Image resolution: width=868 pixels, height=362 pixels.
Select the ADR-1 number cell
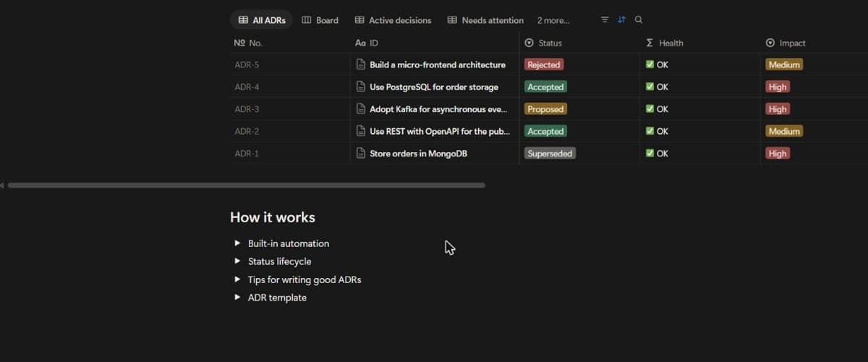click(290, 153)
